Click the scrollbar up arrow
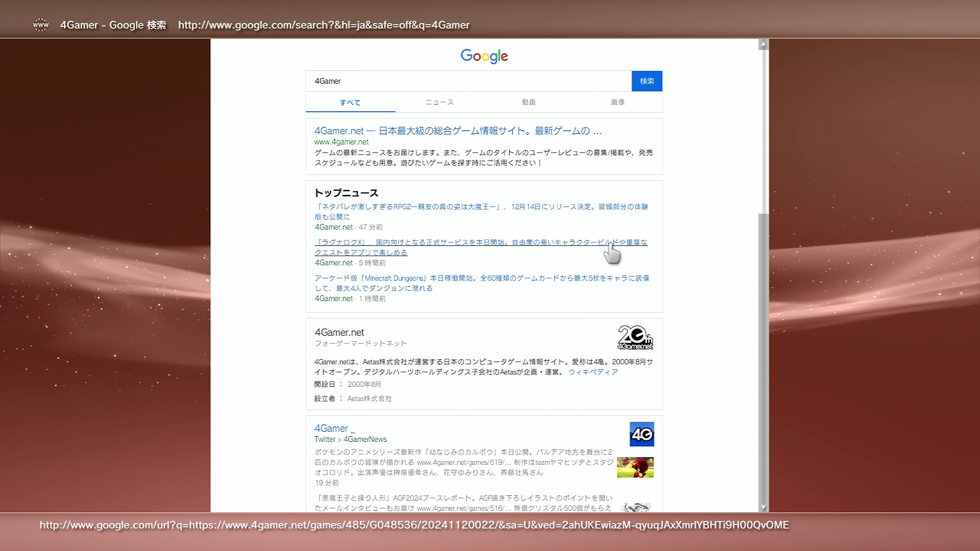 (763, 44)
